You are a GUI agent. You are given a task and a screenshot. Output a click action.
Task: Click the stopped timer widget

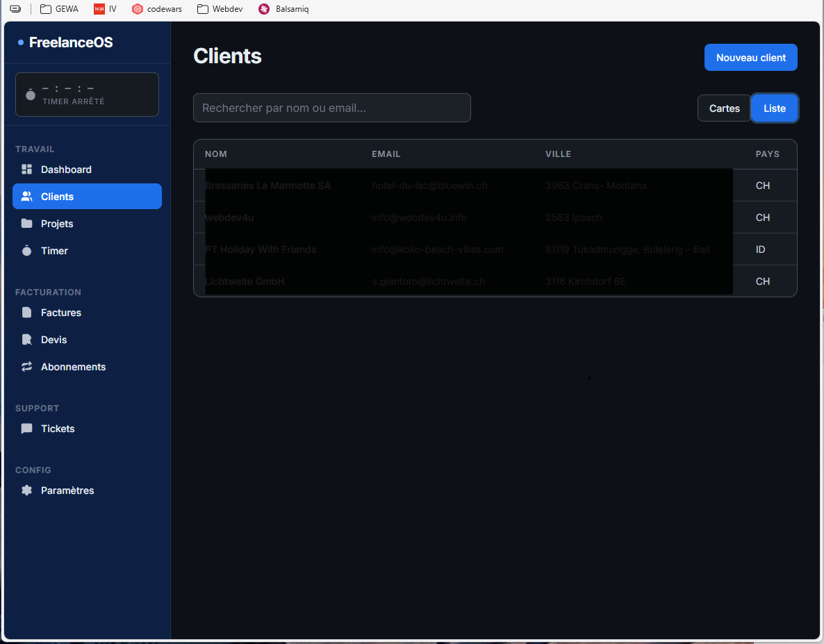point(87,94)
